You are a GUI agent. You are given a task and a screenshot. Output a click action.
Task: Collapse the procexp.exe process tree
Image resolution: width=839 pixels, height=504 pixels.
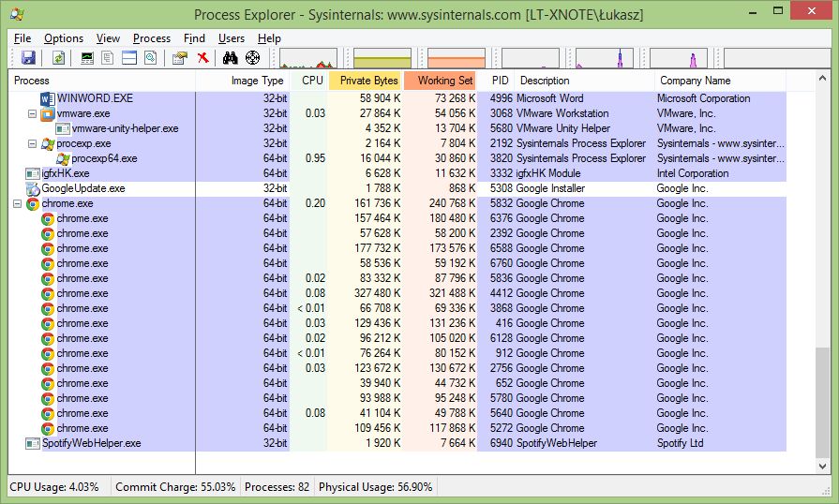point(32,143)
